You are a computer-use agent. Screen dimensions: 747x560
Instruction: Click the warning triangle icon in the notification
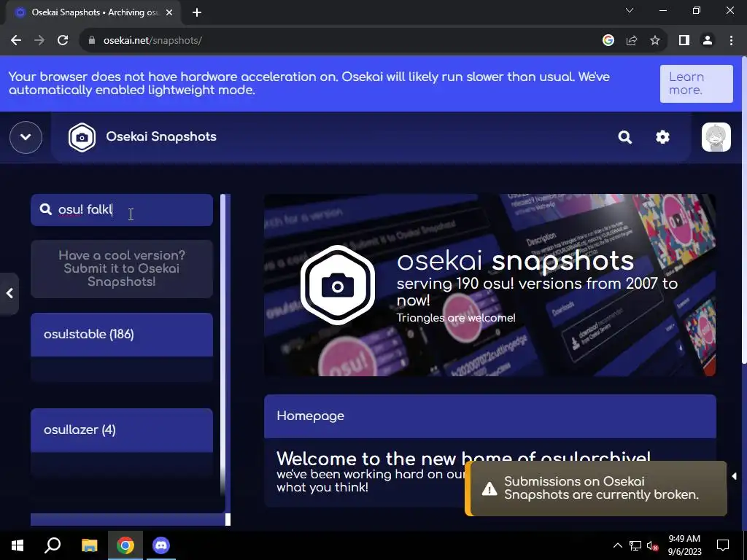489,489
